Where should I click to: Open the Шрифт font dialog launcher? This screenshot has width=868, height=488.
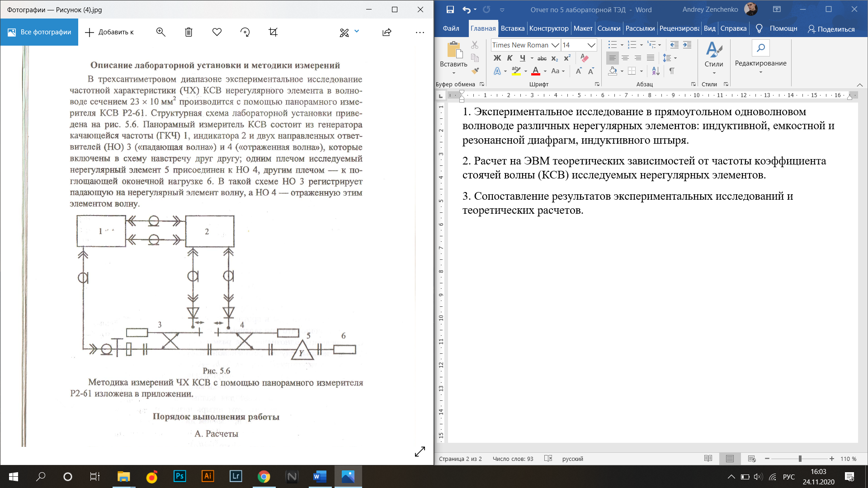point(597,84)
